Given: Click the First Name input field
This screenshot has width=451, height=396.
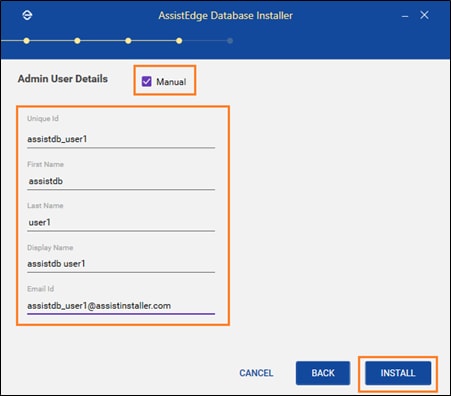Looking at the screenshot, I should 121,181.
